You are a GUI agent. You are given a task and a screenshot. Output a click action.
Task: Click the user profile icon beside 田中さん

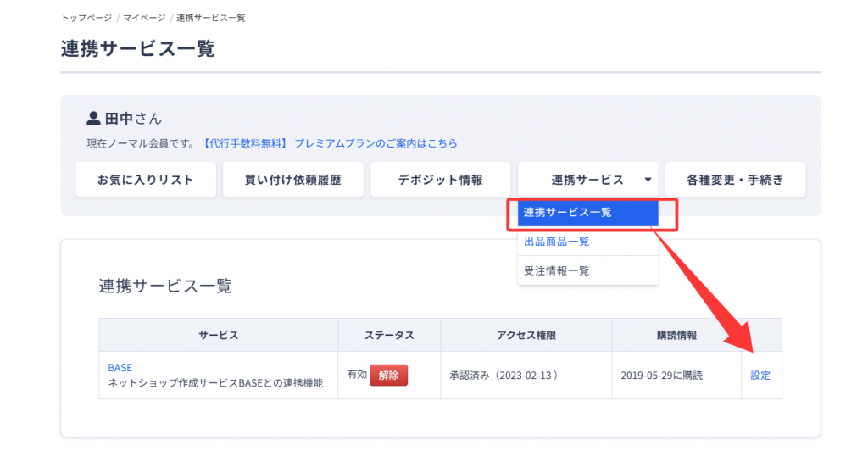(x=94, y=119)
